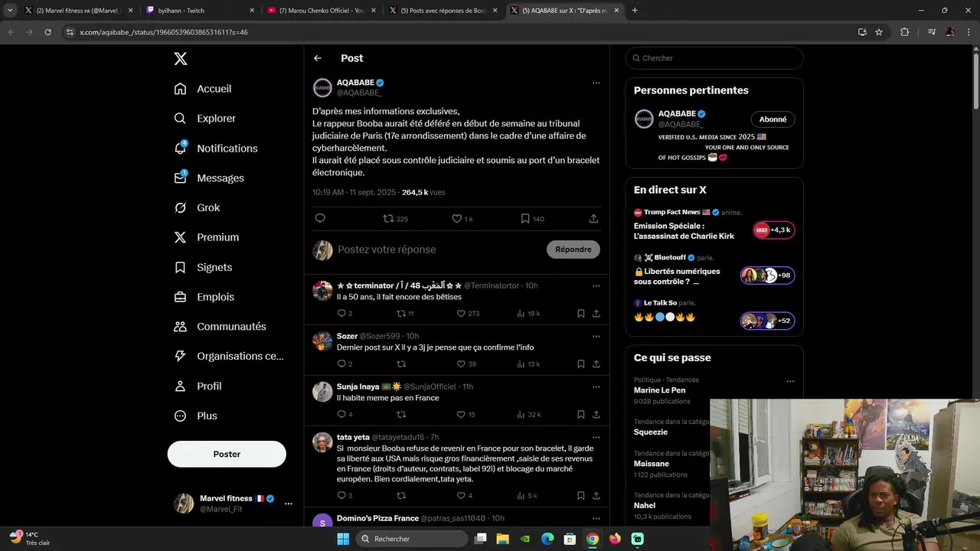980x551 pixels.
Task: Open Plus more options in sidebar
Action: [x=196, y=416]
